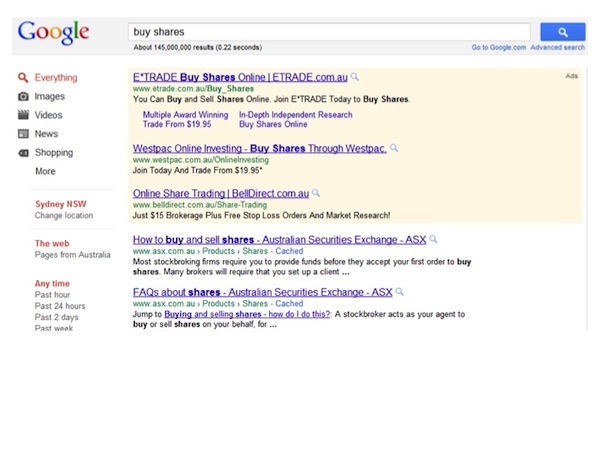Open Buying and selling shares jump link
This screenshot has height=450, width=600.
click(x=247, y=314)
